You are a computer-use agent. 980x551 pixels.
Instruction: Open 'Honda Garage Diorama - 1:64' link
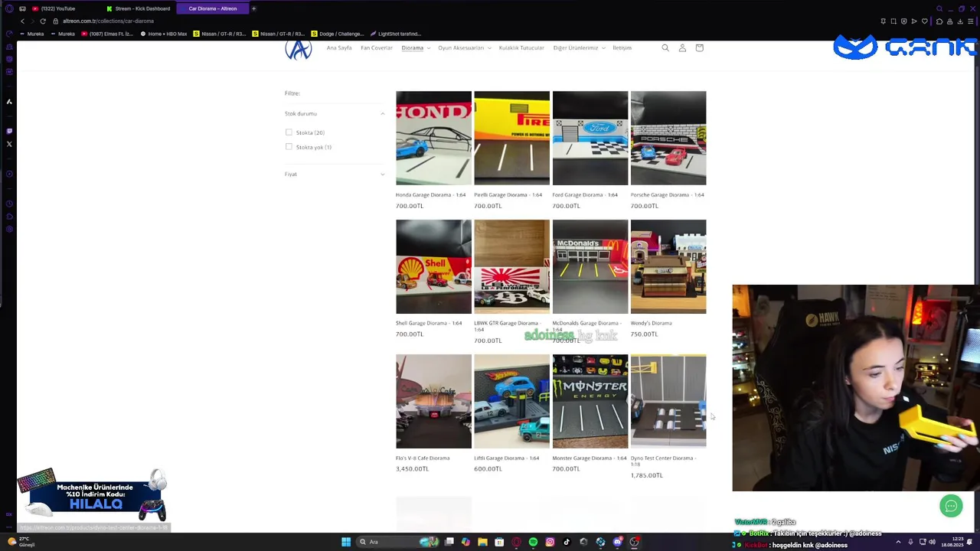(430, 195)
